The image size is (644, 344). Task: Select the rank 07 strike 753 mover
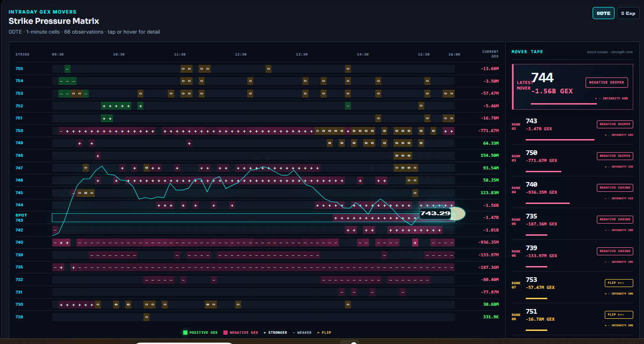coord(573,288)
